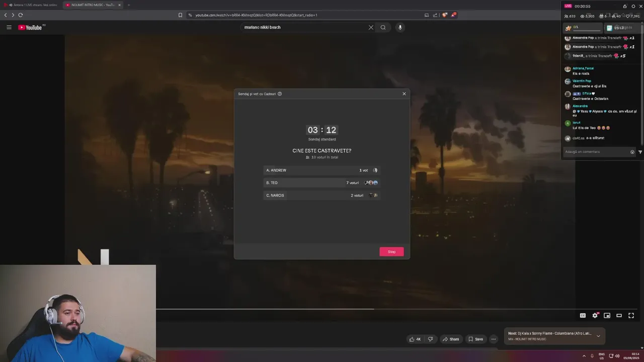Select poll option C. NARCIS
644x362 pixels.
pos(322,195)
